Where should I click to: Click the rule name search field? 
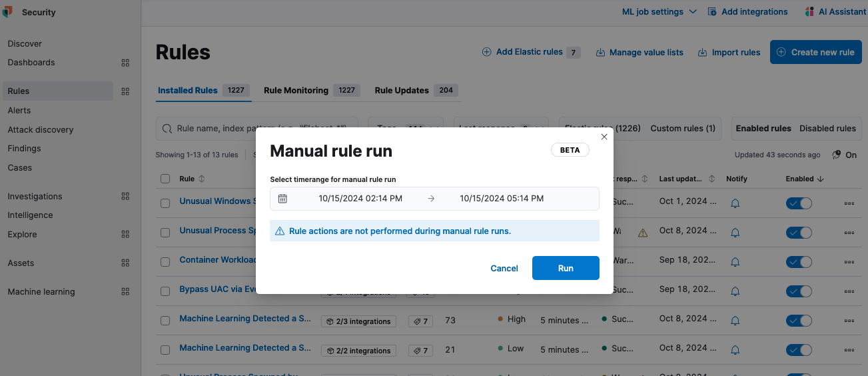257,129
